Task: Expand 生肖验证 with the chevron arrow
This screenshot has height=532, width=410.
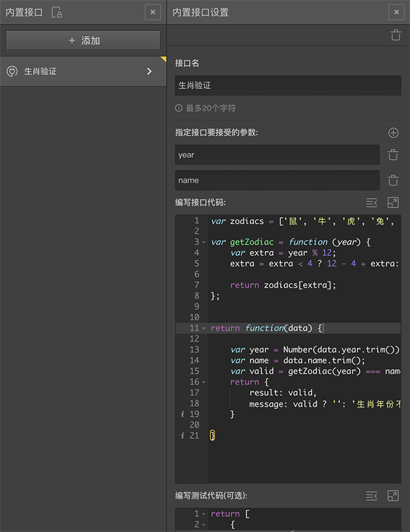Action: (x=149, y=72)
